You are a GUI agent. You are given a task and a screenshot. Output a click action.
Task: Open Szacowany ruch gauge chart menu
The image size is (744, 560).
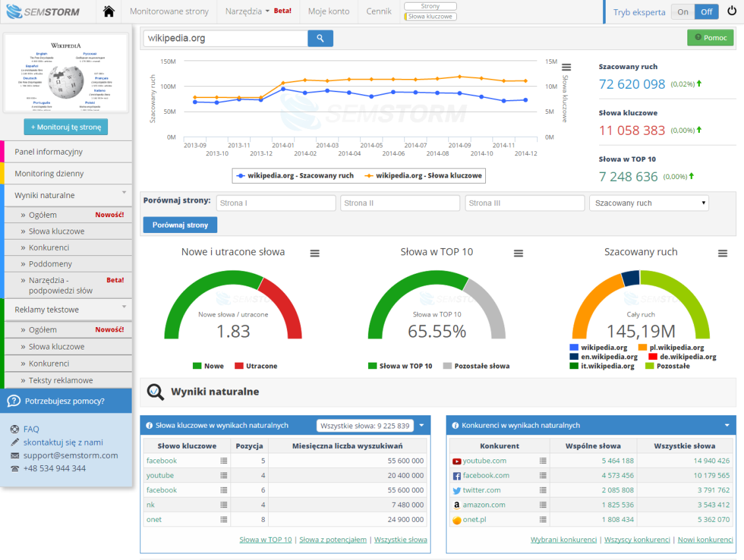722,253
